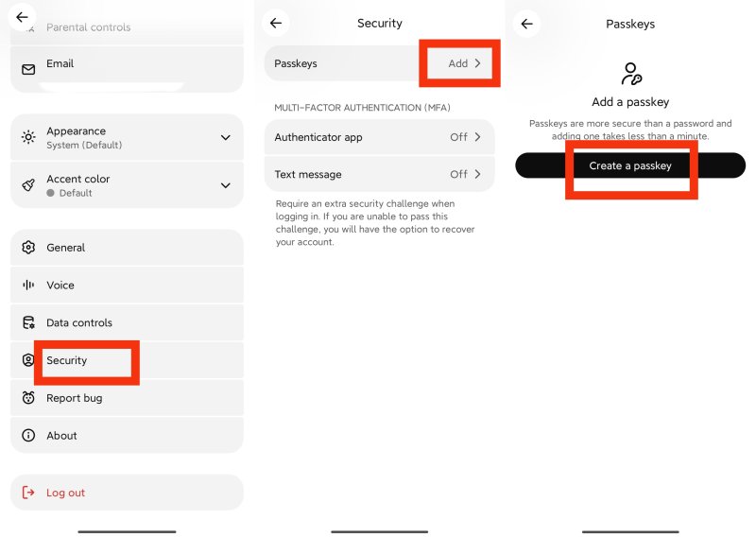Click the Create a passkey button
The image size is (756, 537).
(x=630, y=165)
